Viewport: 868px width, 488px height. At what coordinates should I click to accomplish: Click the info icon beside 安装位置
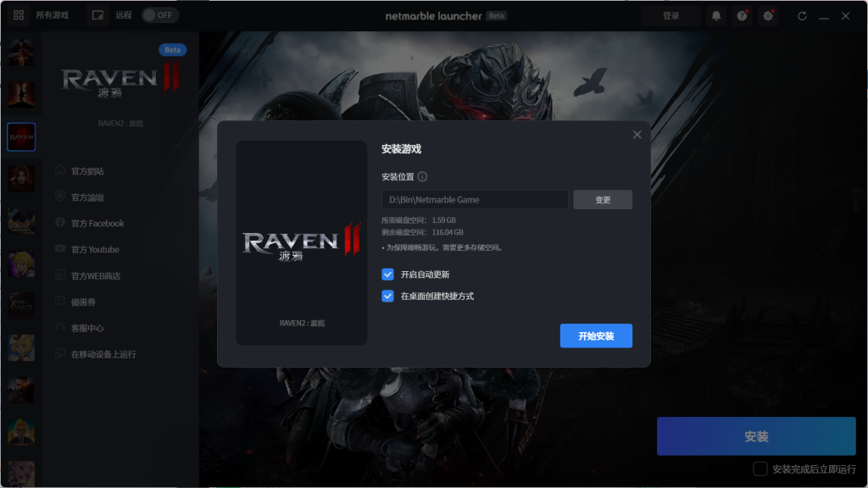click(422, 176)
